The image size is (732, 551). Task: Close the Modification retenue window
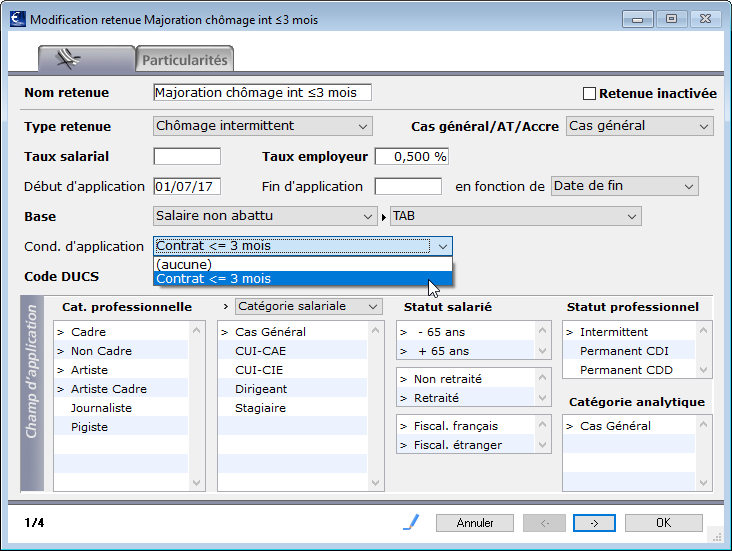(705, 19)
